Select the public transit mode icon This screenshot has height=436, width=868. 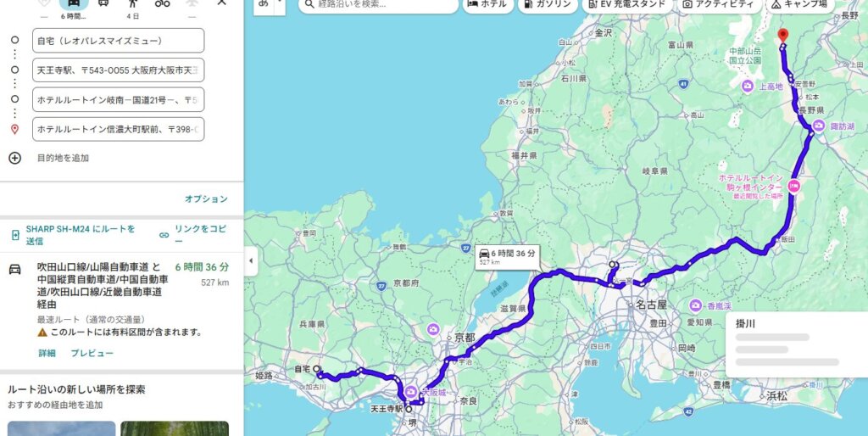[x=103, y=3]
